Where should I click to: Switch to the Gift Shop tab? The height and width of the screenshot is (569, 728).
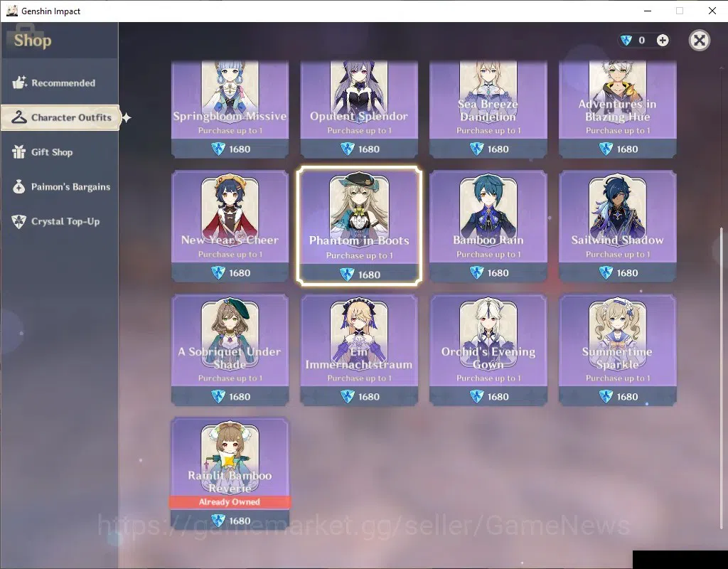[x=60, y=152]
